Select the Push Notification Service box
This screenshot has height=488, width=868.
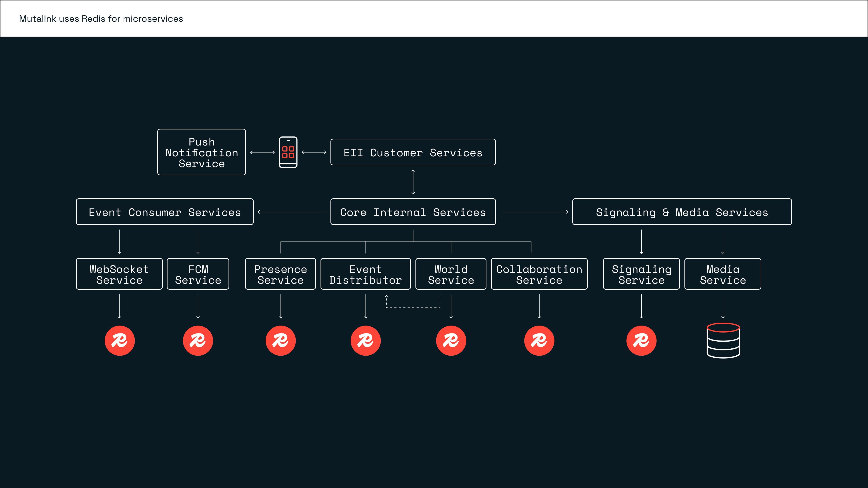click(201, 152)
